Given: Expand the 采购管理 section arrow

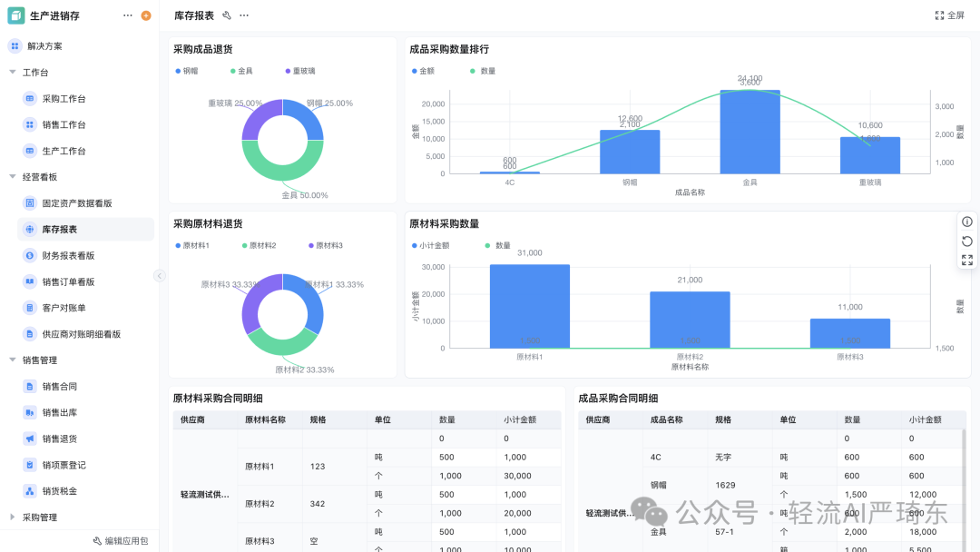Looking at the screenshot, I should [13, 517].
